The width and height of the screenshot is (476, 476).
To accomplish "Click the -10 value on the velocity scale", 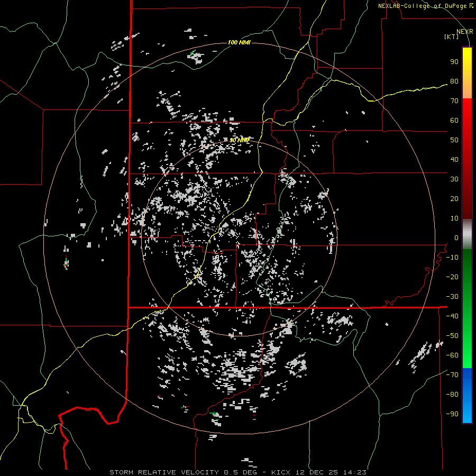I will (452, 258).
